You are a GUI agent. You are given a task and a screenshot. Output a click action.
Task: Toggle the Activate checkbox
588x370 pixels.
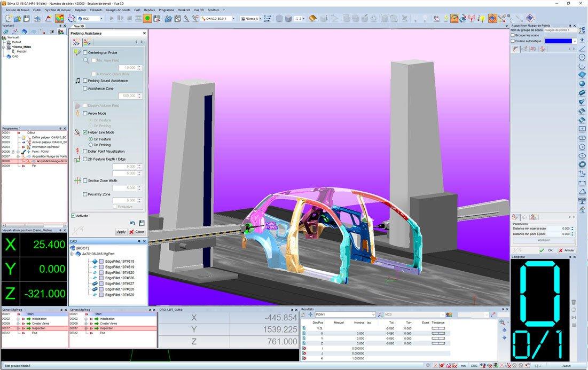pyautogui.click(x=73, y=216)
